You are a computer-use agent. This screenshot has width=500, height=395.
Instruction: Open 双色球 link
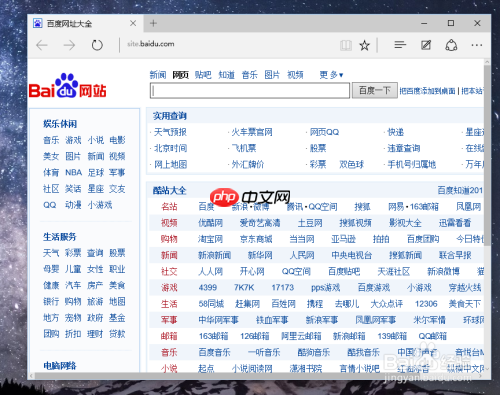coord(352,164)
